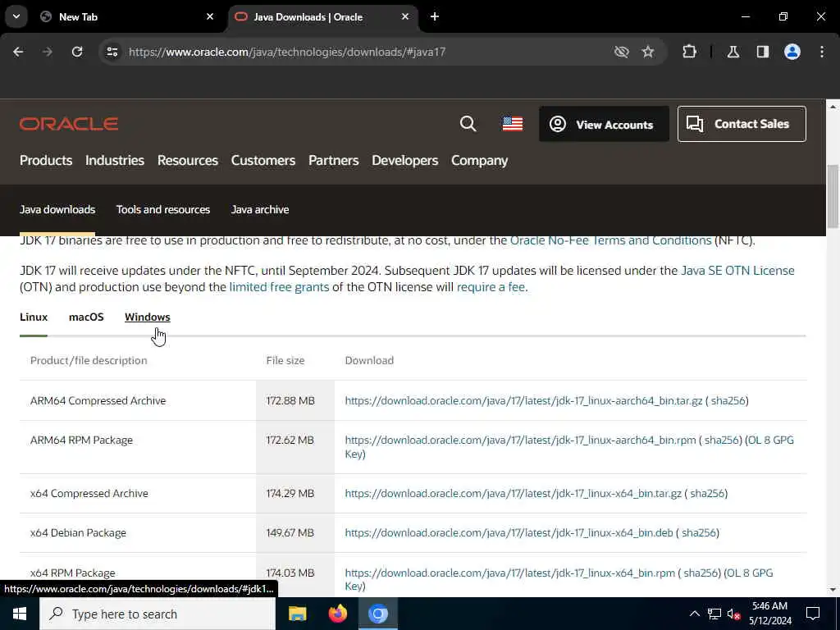Screen dimensions: 840x630
Task: Click the muted volume tray icon
Action: click(734, 614)
